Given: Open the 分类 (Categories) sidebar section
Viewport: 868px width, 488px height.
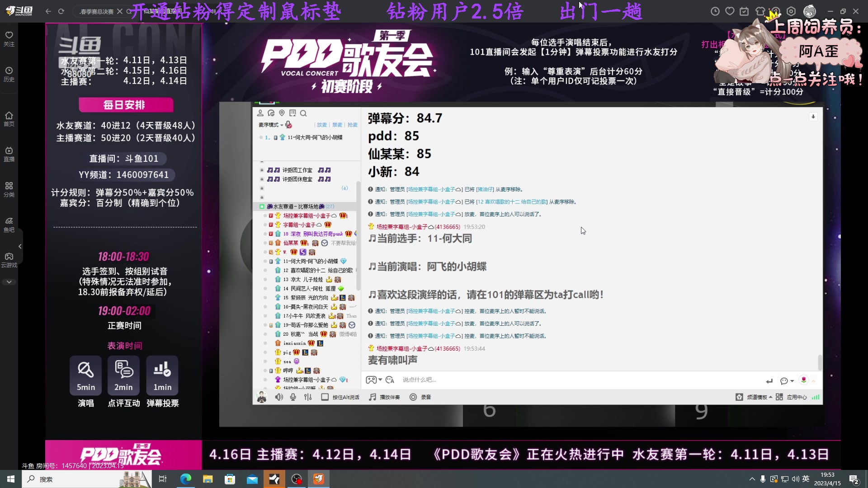Looking at the screenshot, I should (x=9, y=189).
